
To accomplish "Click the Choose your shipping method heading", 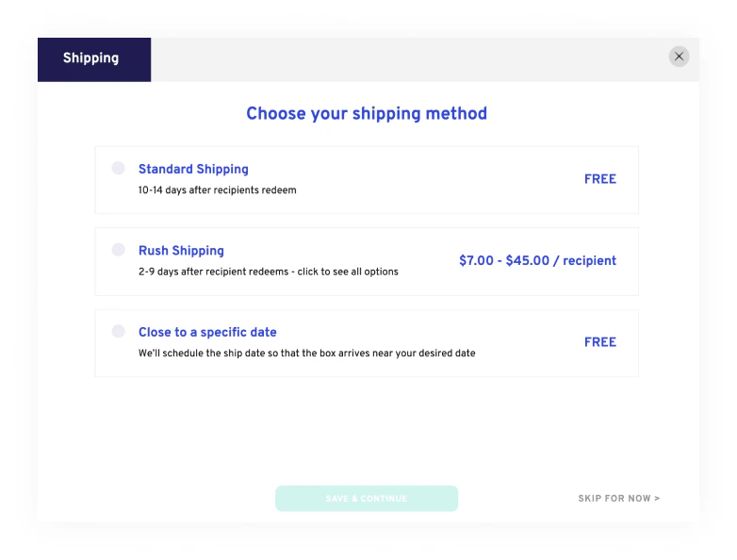I will point(367,113).
